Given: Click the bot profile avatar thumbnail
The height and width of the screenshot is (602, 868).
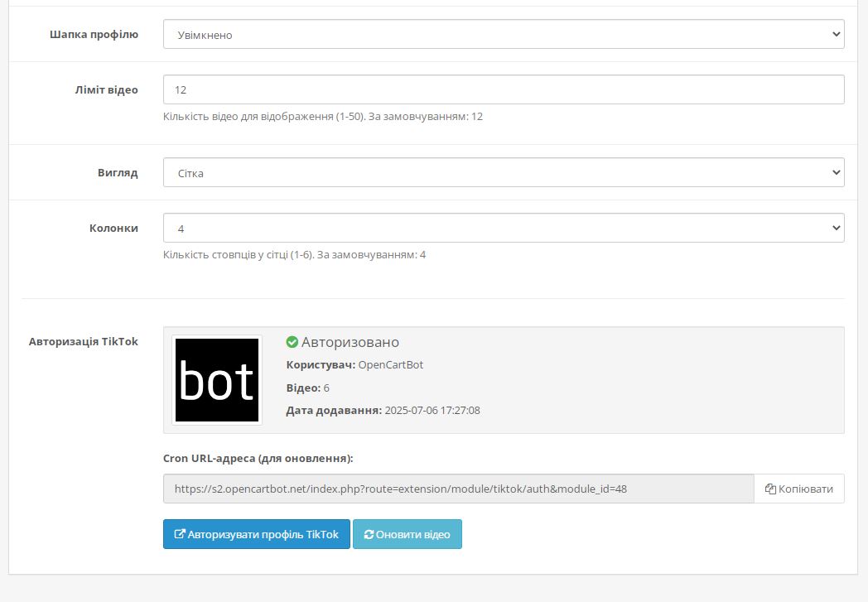Looking at the screenshot, I should 217,380.
